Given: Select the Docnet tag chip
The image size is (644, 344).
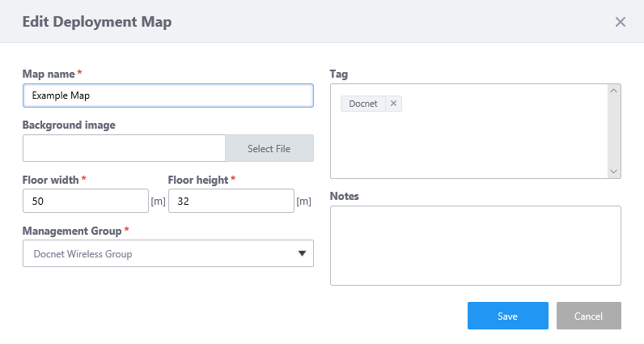Looking at the screenshot, I should pyautogui.click(x=363, y=104).
